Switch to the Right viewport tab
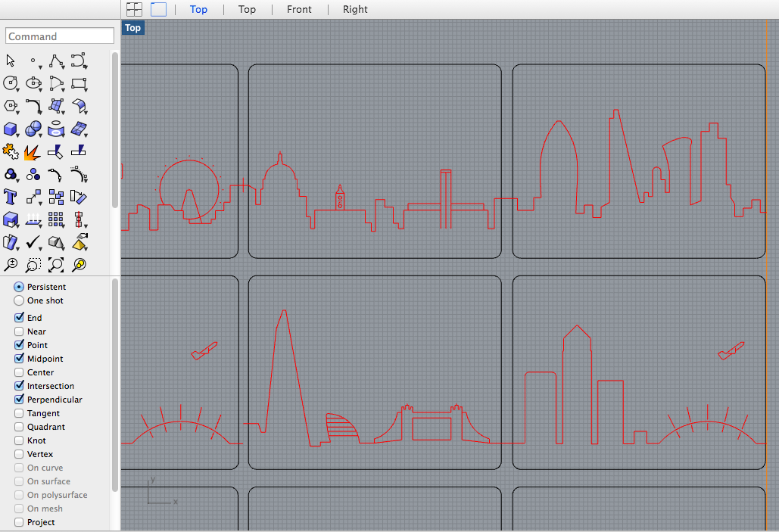Screen dimensions: 779x532 pos(355,9)
